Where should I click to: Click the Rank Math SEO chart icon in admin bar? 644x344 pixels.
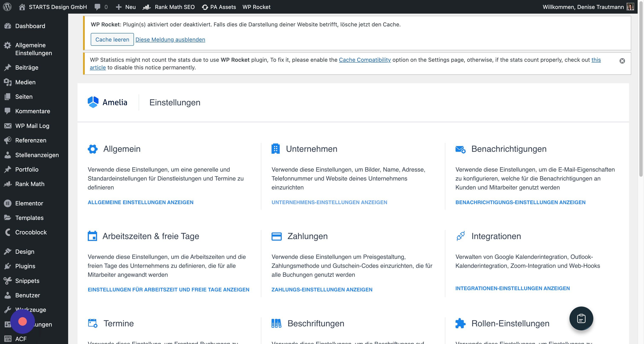147,7
